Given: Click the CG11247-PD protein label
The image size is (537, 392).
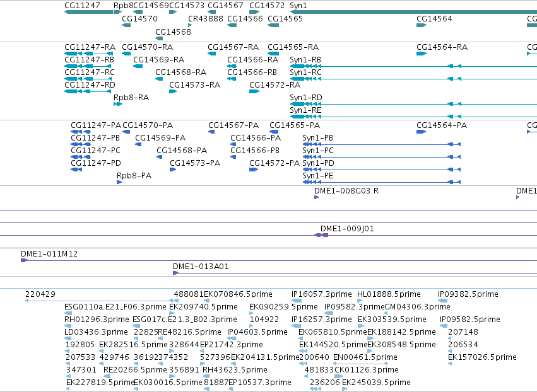Looking at the screenshot, I should (96, 163).
